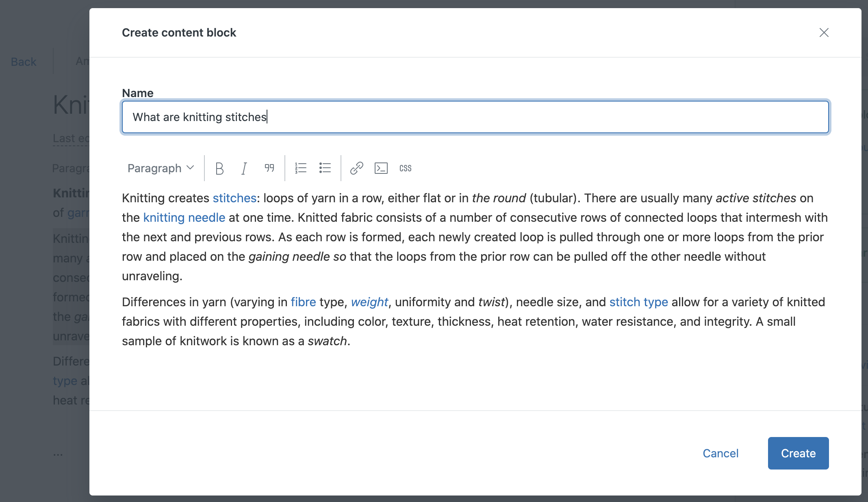Go Back on the background page
868x502 pixels.
(24, 62)
